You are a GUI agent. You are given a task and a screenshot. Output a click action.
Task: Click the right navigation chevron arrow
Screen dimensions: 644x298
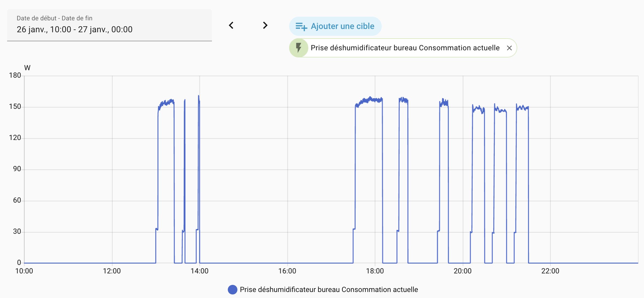265,25
